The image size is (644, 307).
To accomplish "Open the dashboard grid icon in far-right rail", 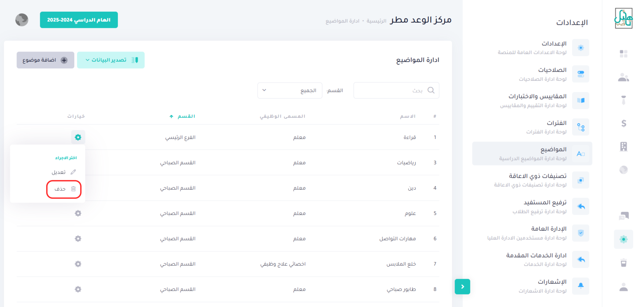I will (x=624, y=54).
